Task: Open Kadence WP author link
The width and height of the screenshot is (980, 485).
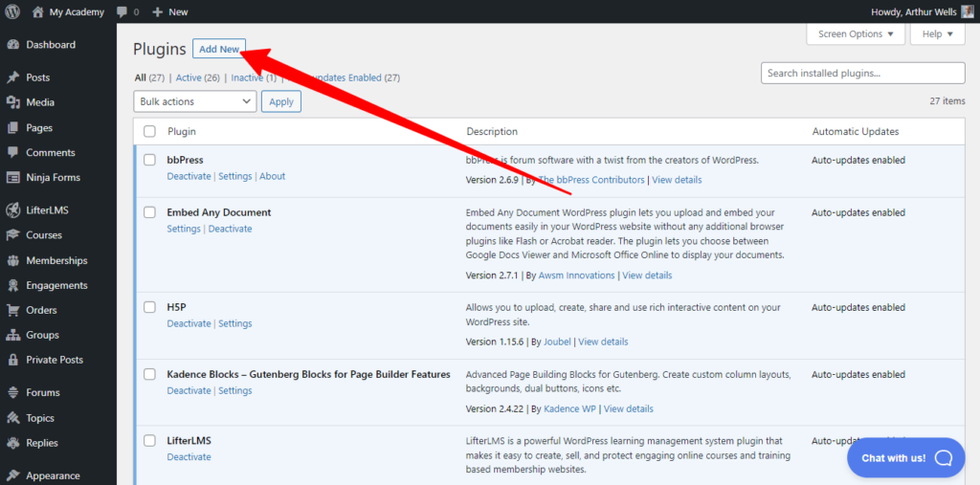Action: tap(570, 408)
